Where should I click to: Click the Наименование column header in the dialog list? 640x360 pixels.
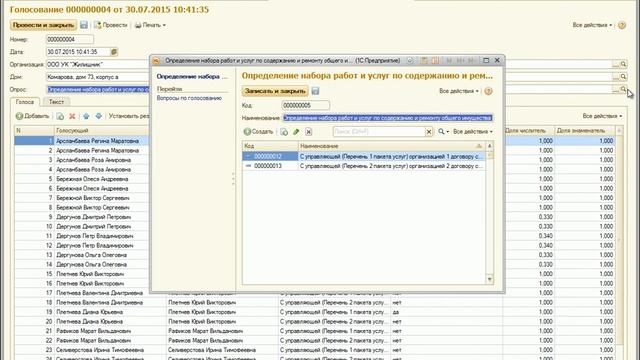pos(392,146)
